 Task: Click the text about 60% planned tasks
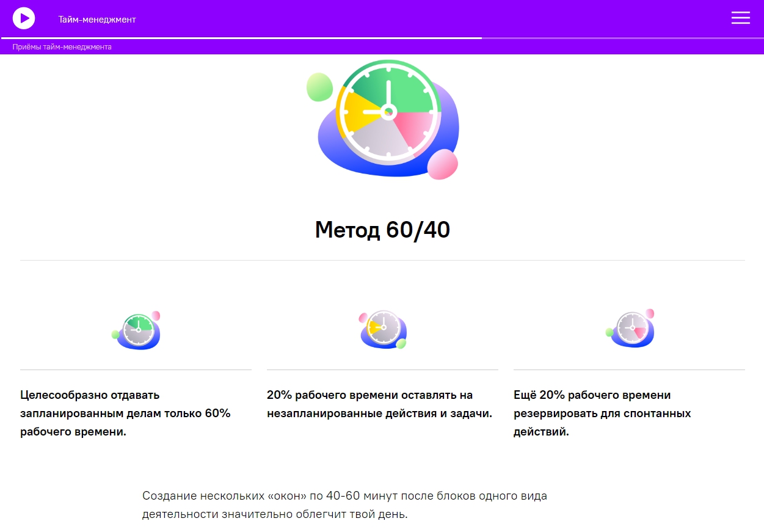coord(125,414)
